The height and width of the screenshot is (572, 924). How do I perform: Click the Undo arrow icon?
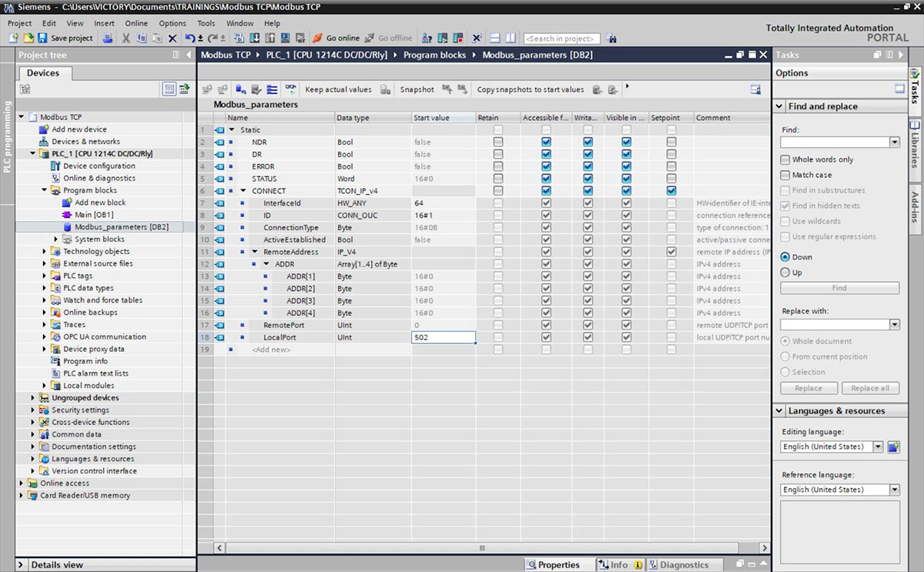pos(189,38)
